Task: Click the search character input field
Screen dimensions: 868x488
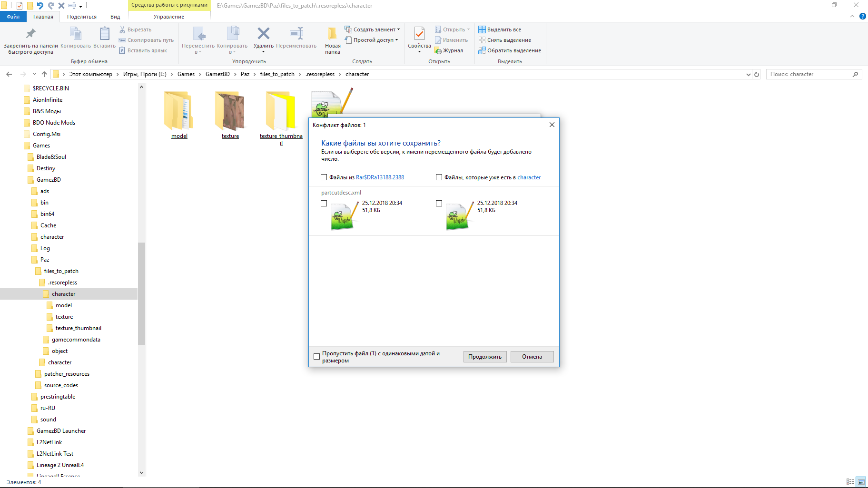Action: click(809, 74)
